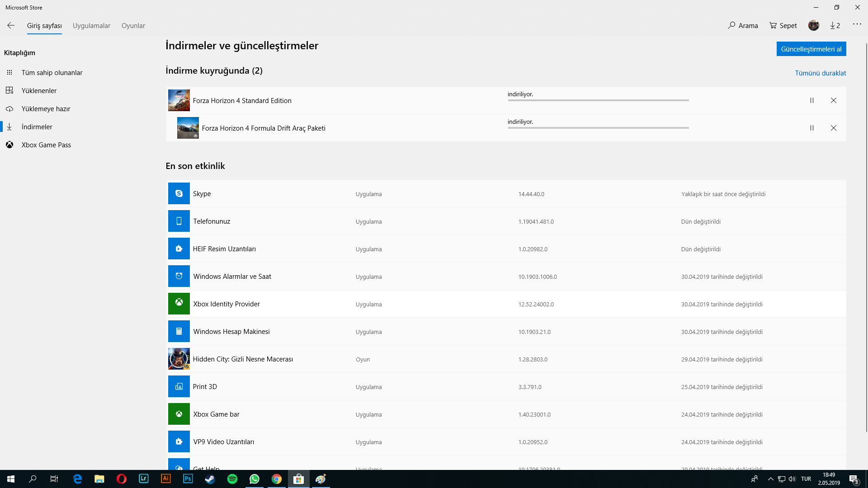Screen dimensions: 868x488
Task: Pause Formula Drift Araç Paketi download
Action: point(812,128)
